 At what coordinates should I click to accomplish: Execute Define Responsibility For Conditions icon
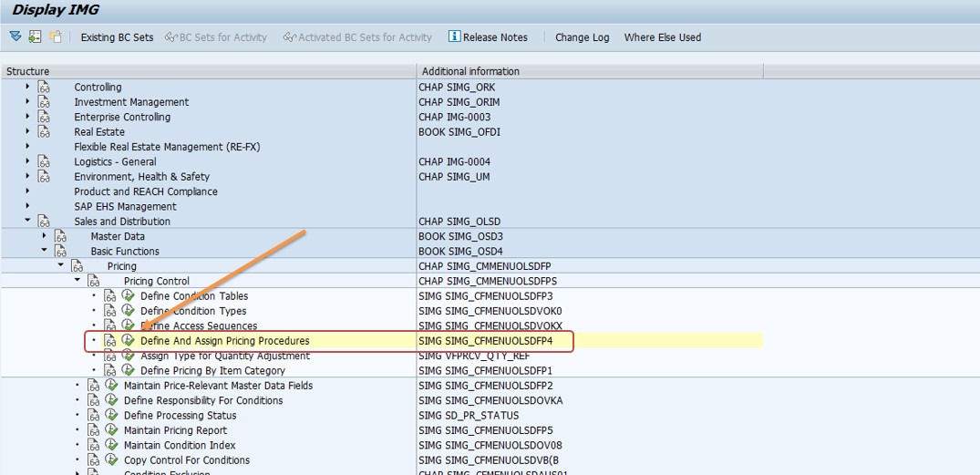(112, 400)
